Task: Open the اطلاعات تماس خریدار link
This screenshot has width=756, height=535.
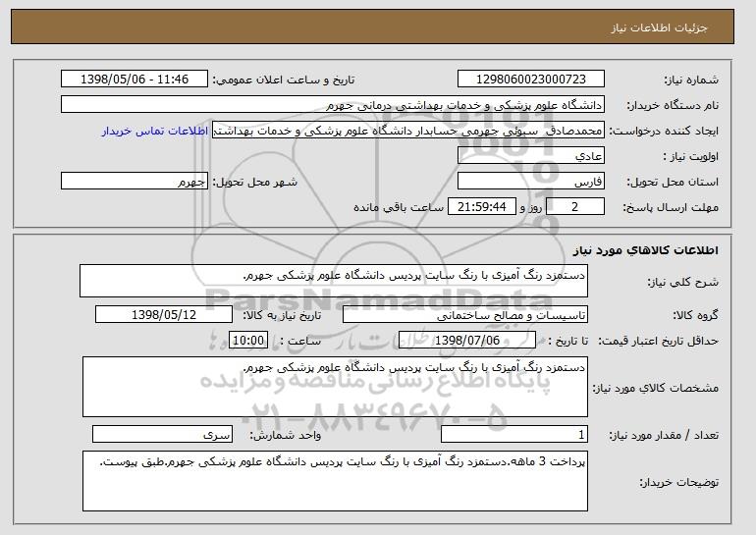Action: click(x=155, y=131)
